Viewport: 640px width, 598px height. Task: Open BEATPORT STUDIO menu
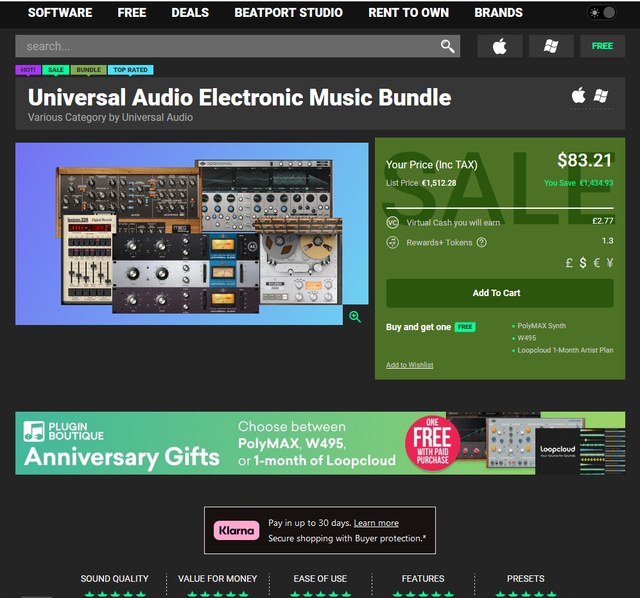[289, 13]
